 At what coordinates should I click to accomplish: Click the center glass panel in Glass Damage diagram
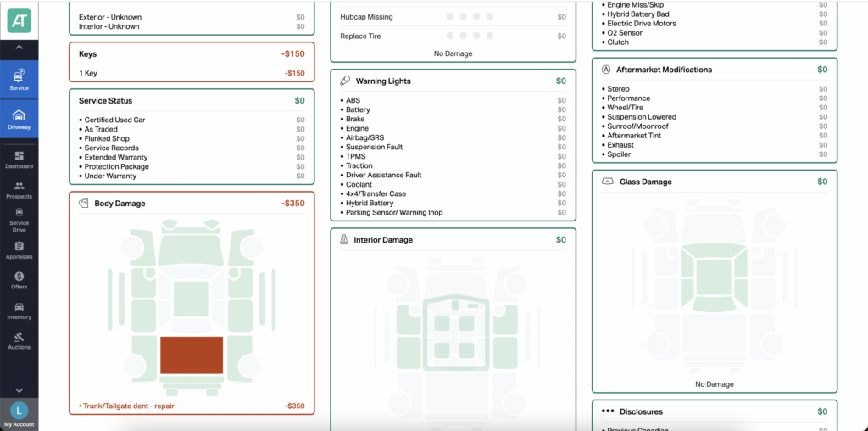714,277
